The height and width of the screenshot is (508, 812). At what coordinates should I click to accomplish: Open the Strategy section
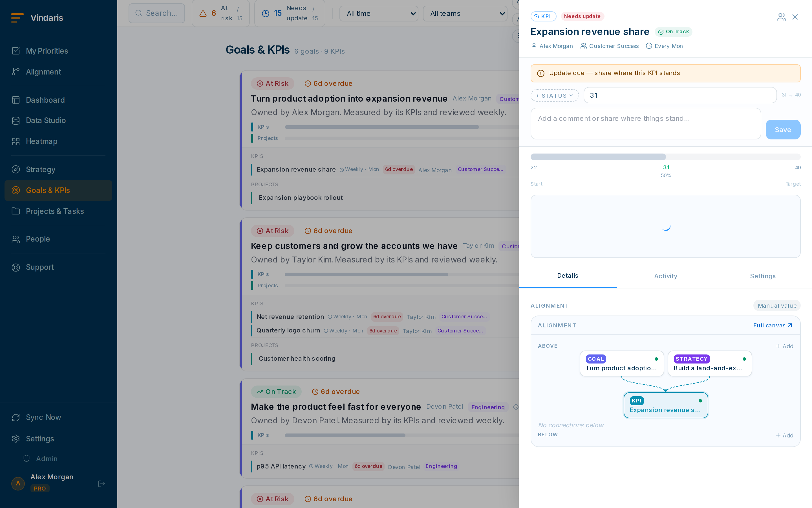tap(58, 170)
